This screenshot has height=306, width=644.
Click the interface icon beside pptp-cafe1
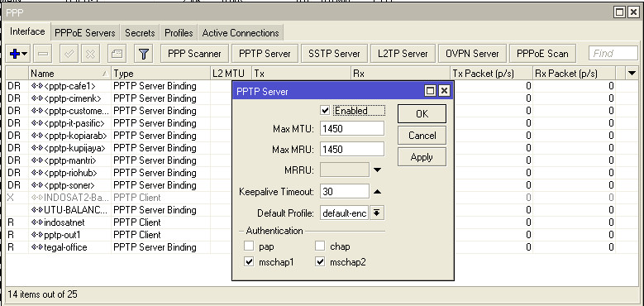tap(37, 86)
